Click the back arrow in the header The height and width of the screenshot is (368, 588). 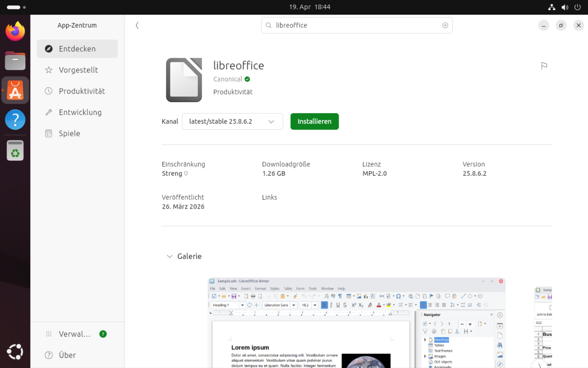point(137,25)
